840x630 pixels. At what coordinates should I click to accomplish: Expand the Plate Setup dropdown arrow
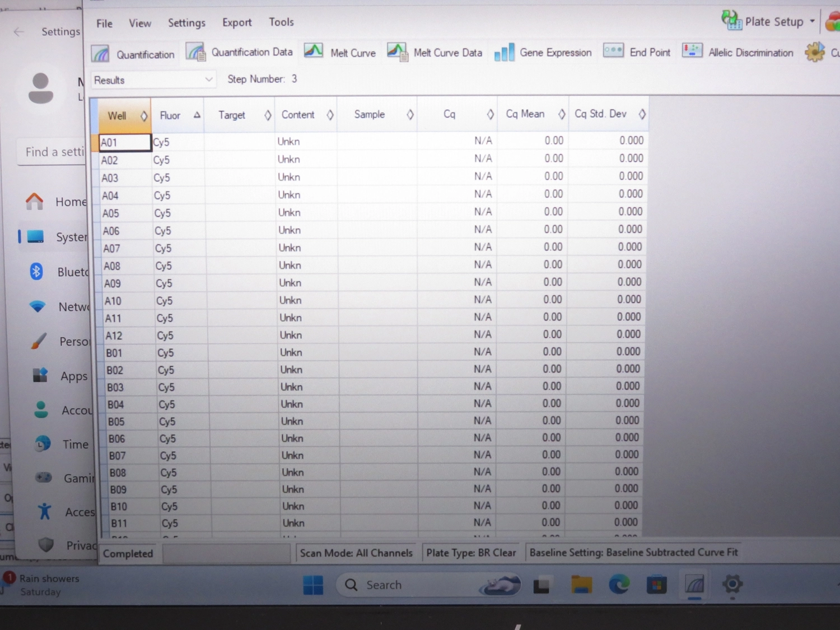point(812,21)
